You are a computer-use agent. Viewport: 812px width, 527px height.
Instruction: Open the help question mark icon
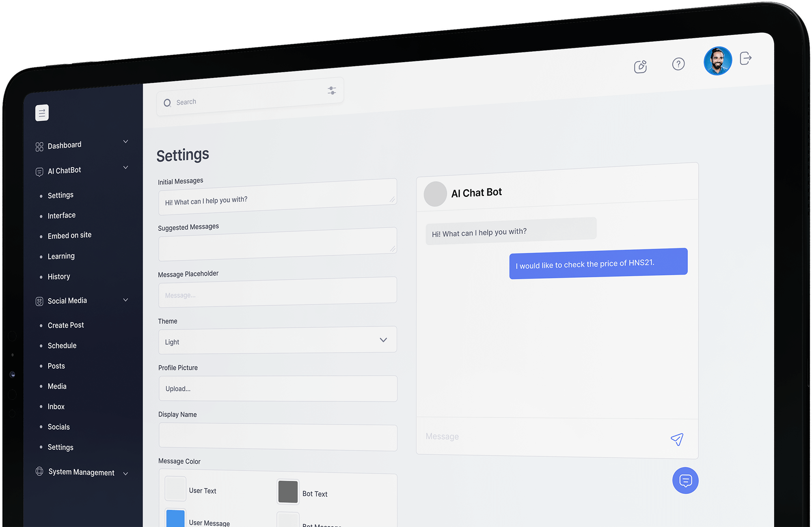[x=678, y=64]
